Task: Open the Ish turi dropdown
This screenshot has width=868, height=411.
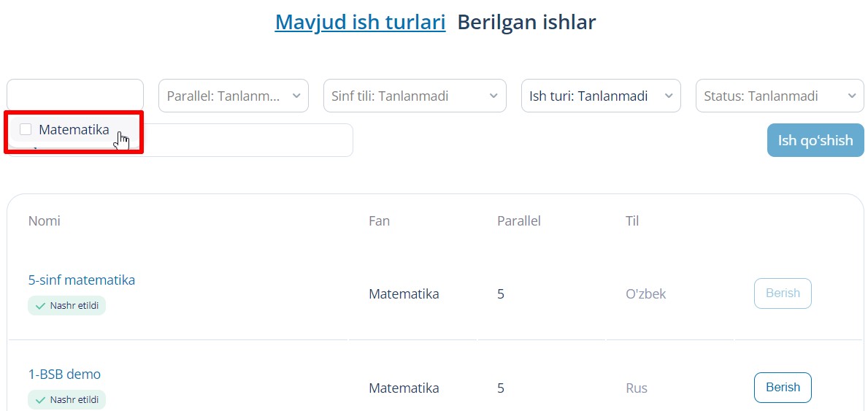Action: 600,96
